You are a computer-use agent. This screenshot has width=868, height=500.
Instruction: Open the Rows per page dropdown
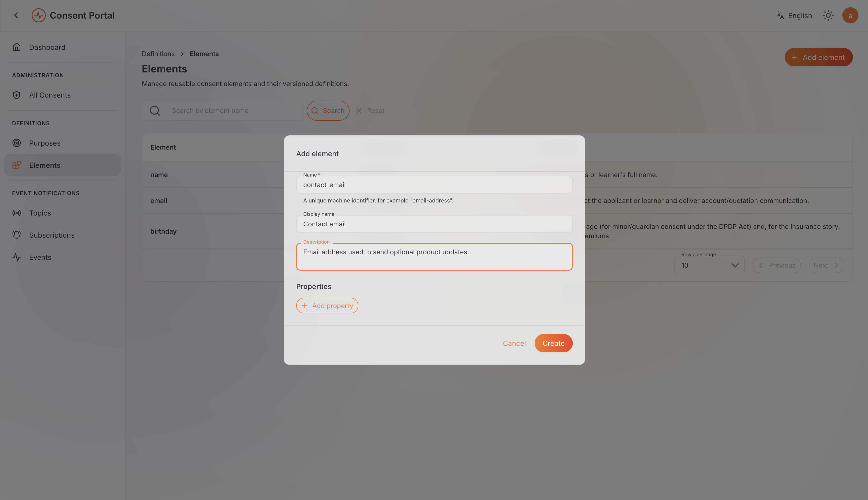(x=709, y=265)
